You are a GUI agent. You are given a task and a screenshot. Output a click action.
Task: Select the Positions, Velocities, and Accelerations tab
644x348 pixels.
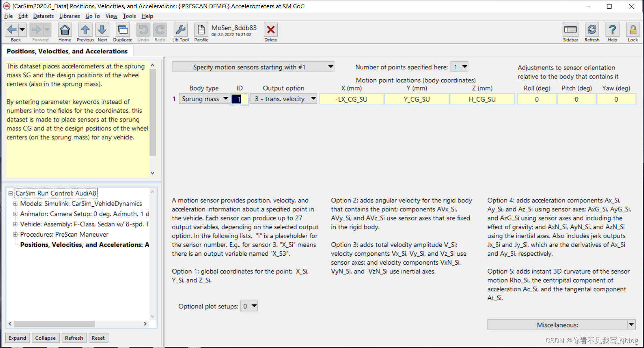tap(67, 51)
